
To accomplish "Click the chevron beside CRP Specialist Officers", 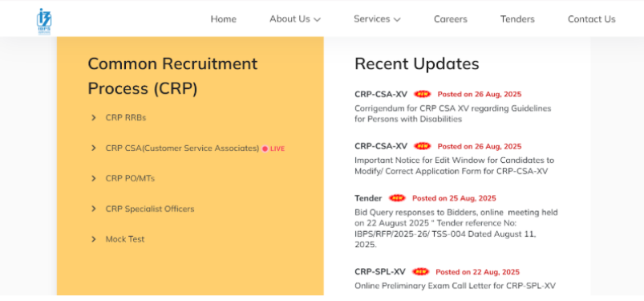I will (x=94, y=209).
